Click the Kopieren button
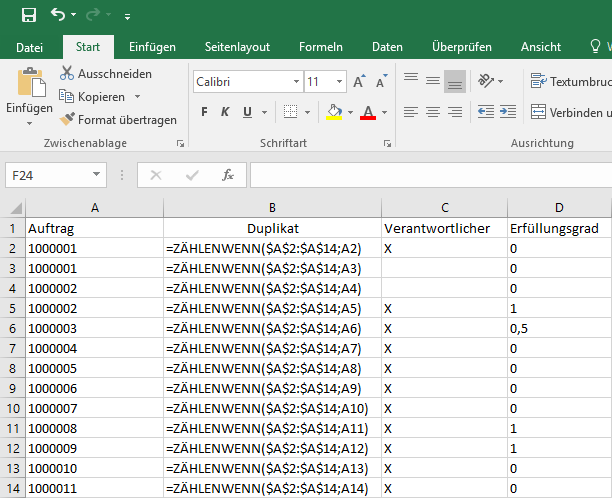The image size is (612, 498). point(92,96)
